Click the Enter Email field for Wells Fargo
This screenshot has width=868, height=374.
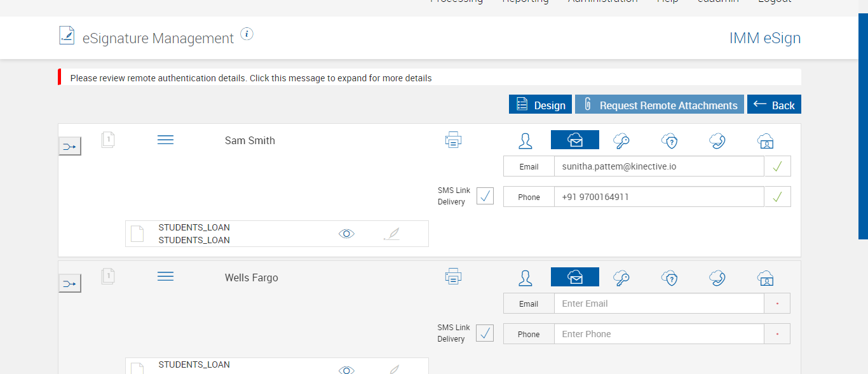658,304
